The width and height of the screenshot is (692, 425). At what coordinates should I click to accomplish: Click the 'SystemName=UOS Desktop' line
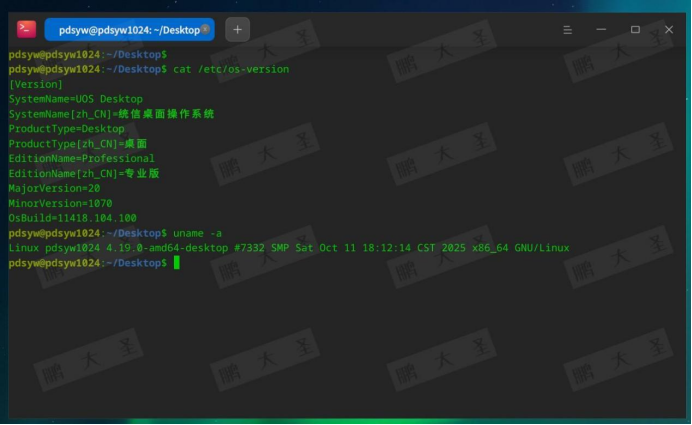75,99
